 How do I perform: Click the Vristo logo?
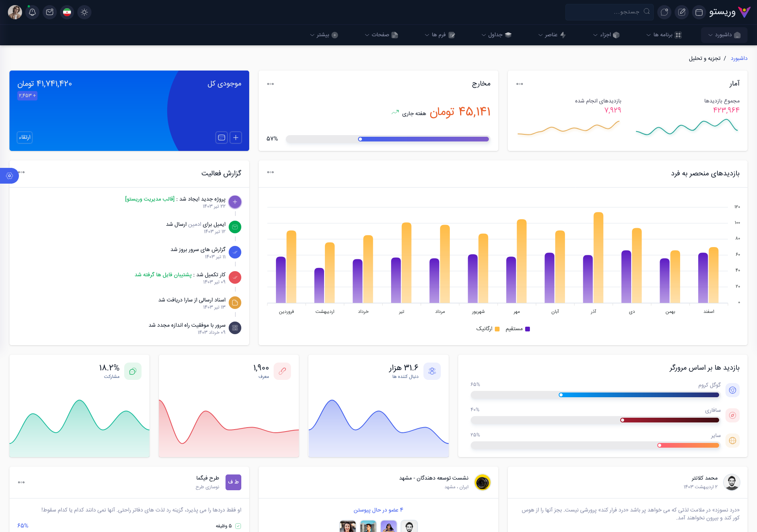pyautogui.click(x=730, y=12)
